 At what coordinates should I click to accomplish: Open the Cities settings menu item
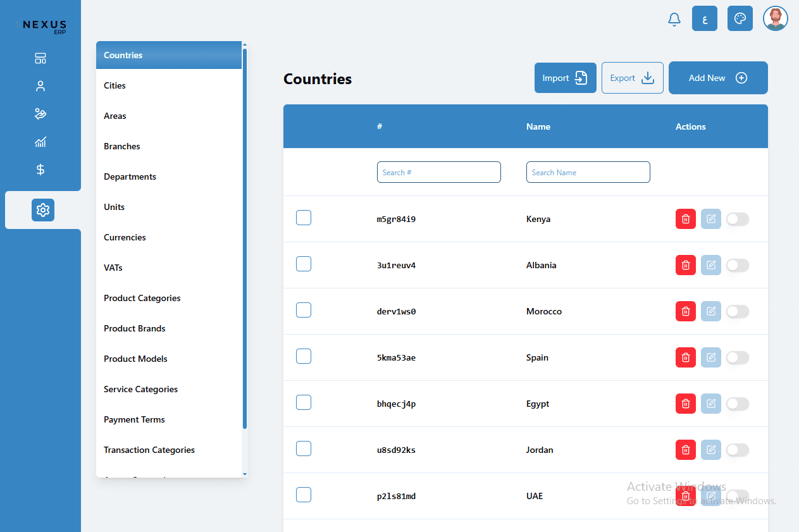pyautogui.click(x=115, y=85)
